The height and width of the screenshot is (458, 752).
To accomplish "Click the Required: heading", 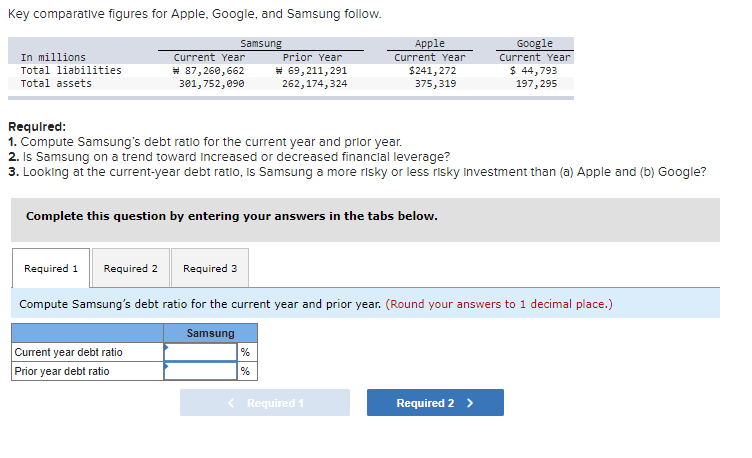I will pyautogui.click(x=37, y=127).
